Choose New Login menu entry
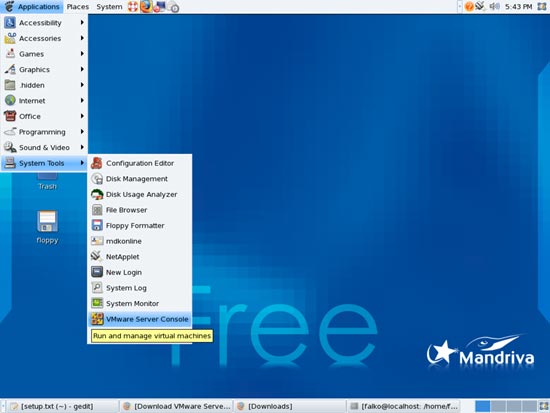The width and height of the screenshot is (550, 413). [x=140, y=272]
